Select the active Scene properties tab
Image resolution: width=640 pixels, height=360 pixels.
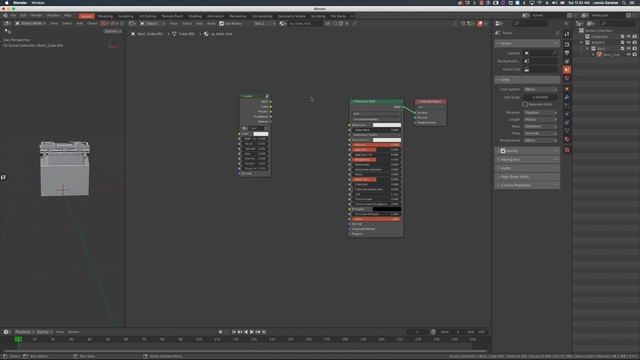tap(567, 70)
